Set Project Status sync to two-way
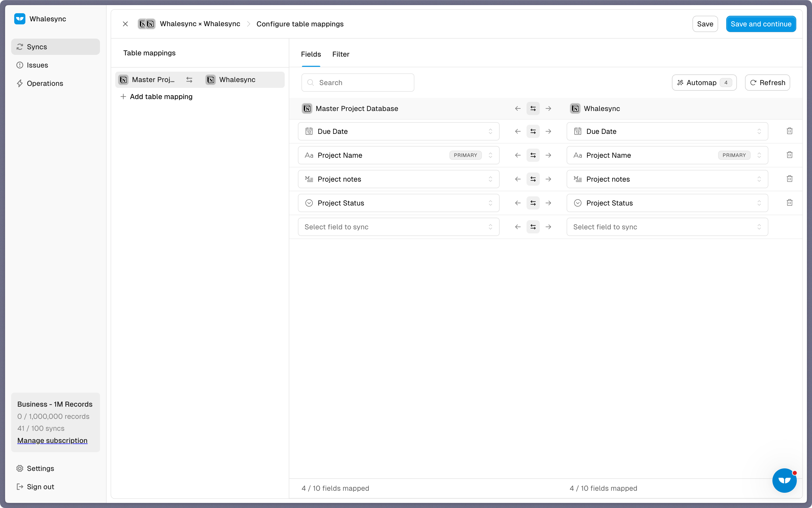Screen dimensions: 812x508 click(533, 203)
